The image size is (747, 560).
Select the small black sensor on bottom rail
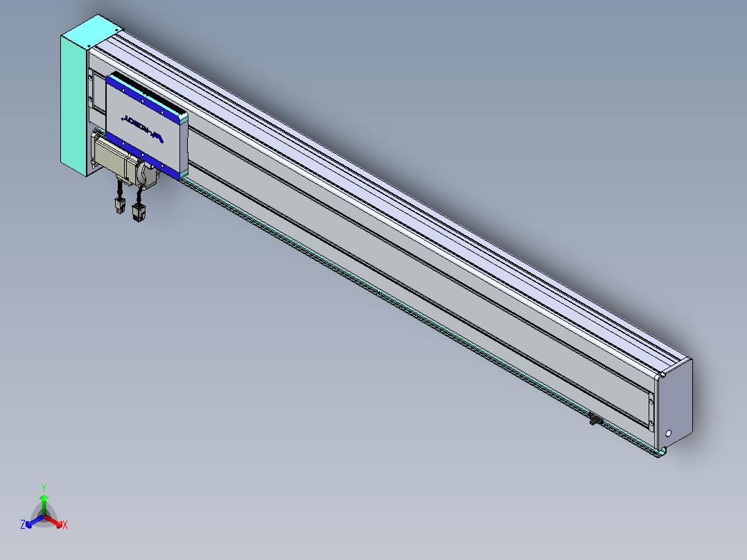(595, 419)
